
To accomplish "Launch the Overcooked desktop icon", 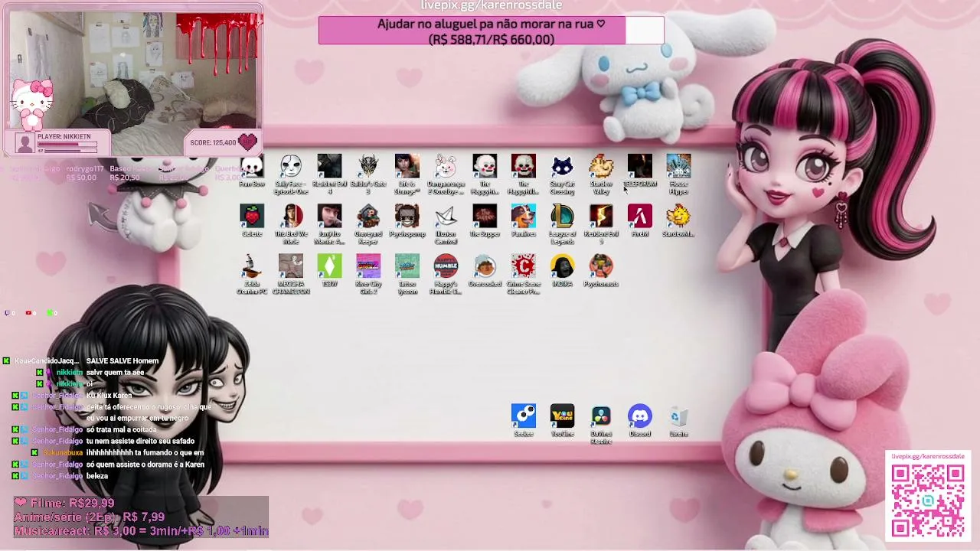I will coord(485,270).
